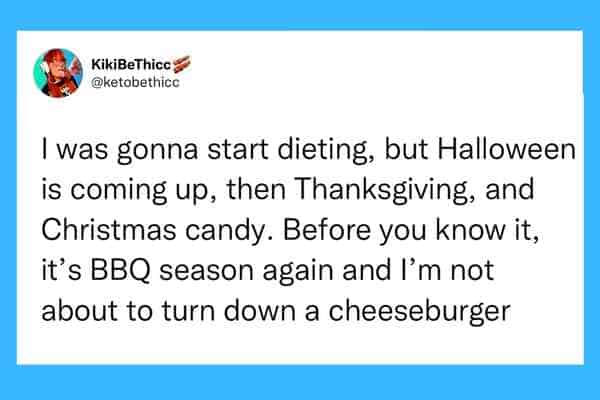Click the @ketobethicc handle

[x=135, y=82]
